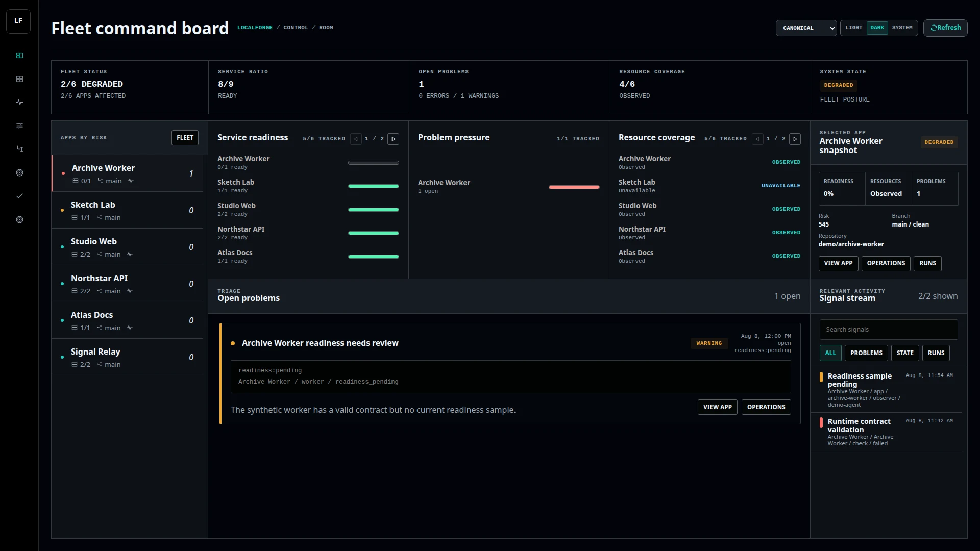
Task: Click the UNAVAILABLE status for Sketch Lab
Action: click(781, 186)
